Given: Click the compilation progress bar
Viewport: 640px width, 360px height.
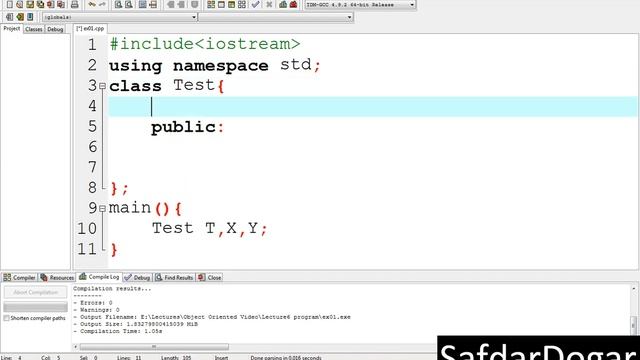Looking at the screenshot, I should 36,307.
